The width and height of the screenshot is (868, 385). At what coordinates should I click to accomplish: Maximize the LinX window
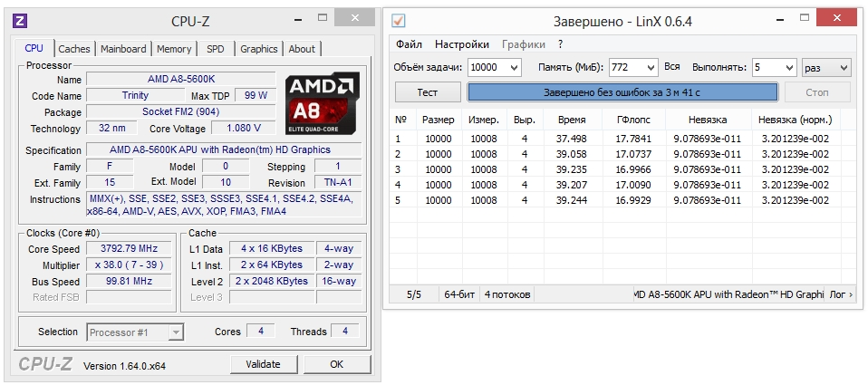(804, 18)
